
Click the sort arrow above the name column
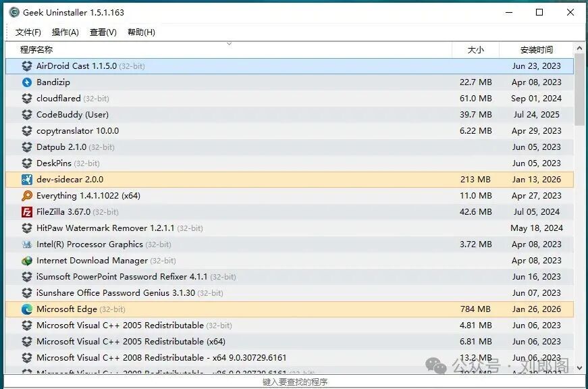(229, 44)
